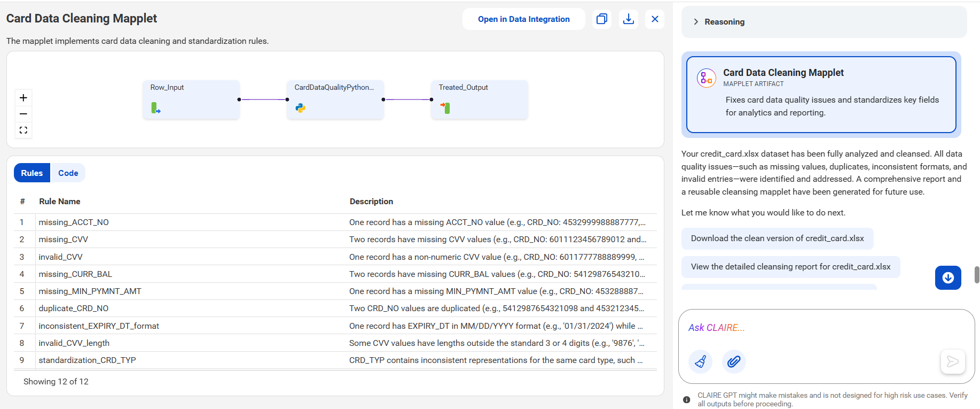Click the 'MAPPLET ARTIFACT' label in chat card
980x409 pixels.
click(754, 84)
